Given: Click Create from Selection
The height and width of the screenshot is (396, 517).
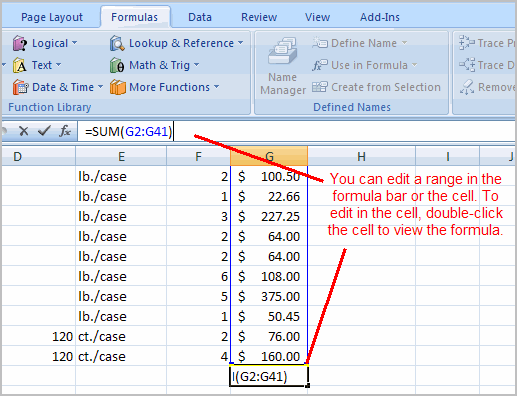Looking at the screenshot, I should (x=376, y=87).
